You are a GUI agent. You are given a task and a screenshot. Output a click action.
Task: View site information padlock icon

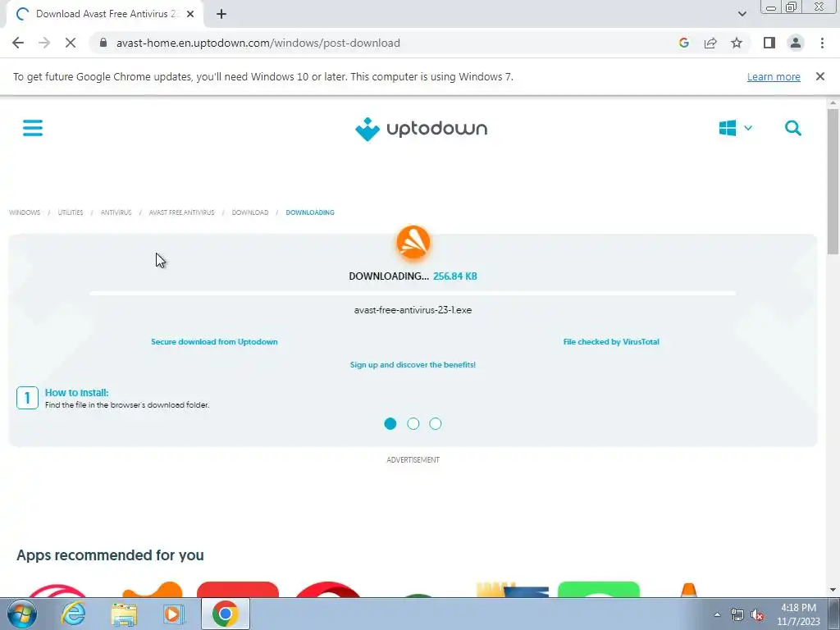pyautogui.click(x=103, y=43)
